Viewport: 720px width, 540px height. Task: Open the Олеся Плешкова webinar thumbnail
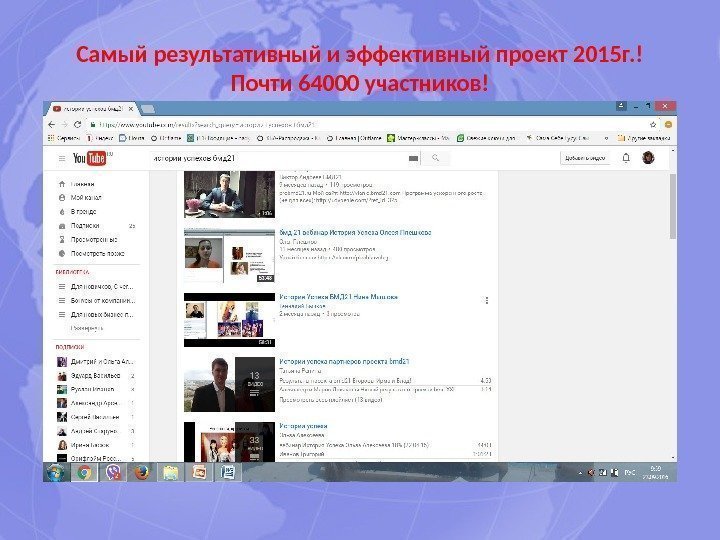(229, 256)
